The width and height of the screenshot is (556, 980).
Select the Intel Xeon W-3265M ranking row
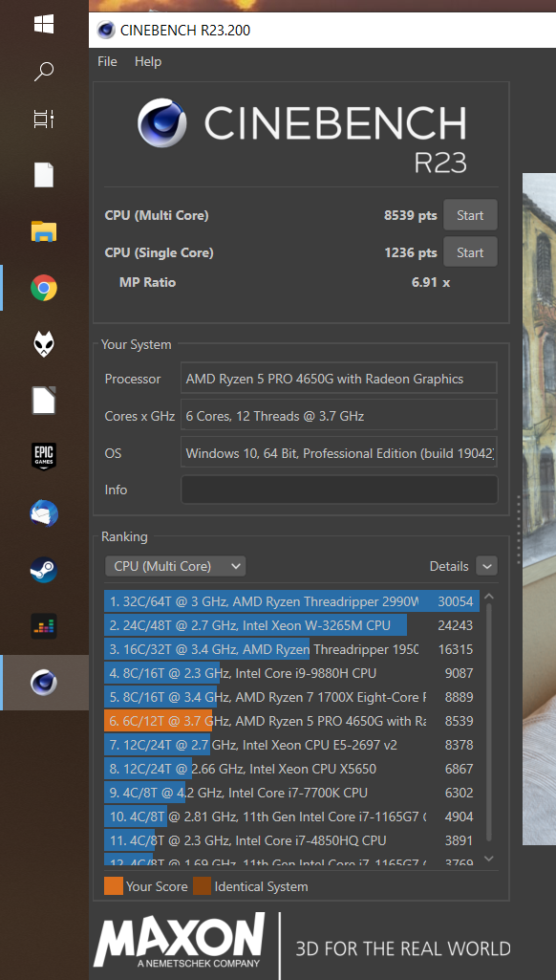[292, 625]
